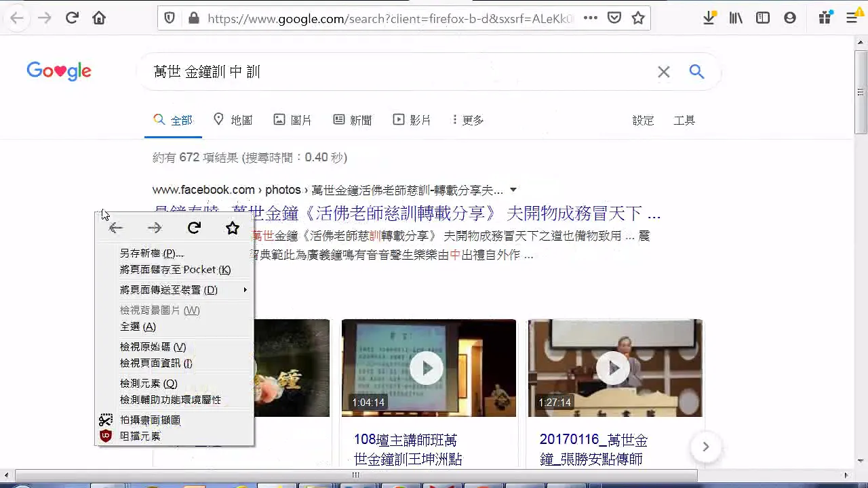Expand facebook result dropdown arrow
This screenshot has width=868, height=488.
point(513,190)
